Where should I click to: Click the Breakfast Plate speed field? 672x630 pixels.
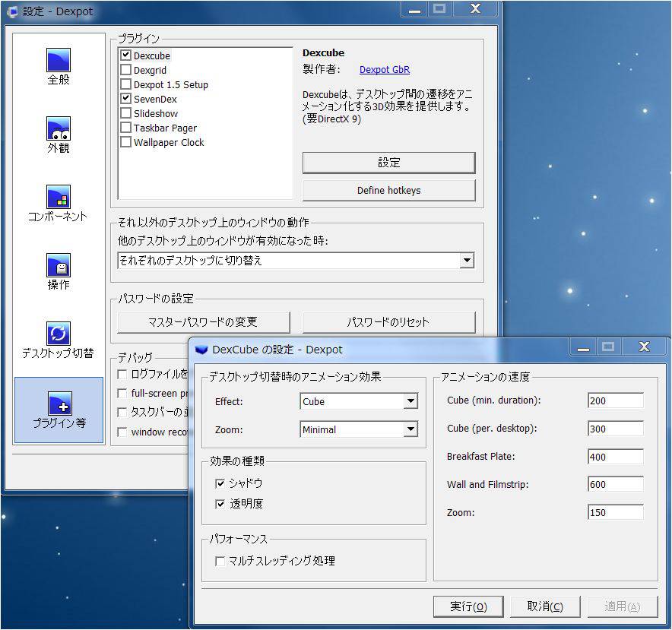[x=616, y=457]
